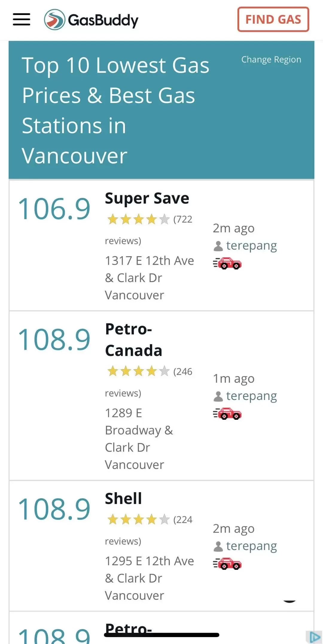The height and width of the screenshot is (644, 323).
Task: Click the user avatar icon beside Super Save's terepang
Action: click(x=218, y=246)
